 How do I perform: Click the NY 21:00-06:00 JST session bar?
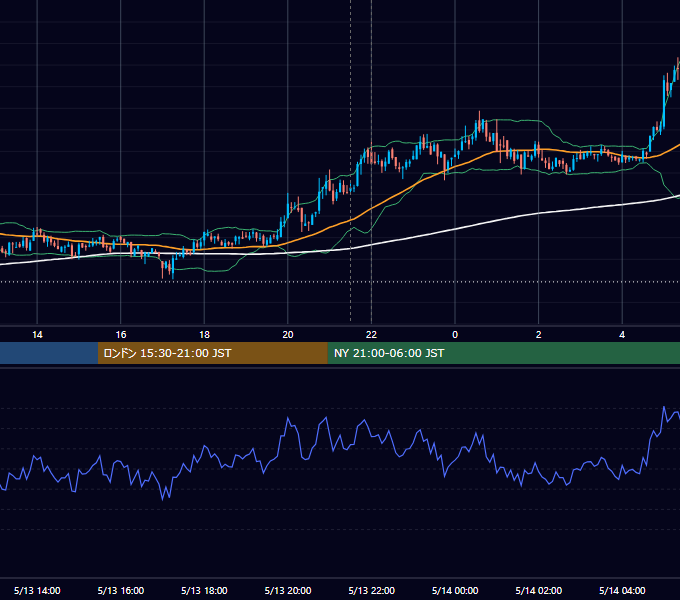pos(503,353)
